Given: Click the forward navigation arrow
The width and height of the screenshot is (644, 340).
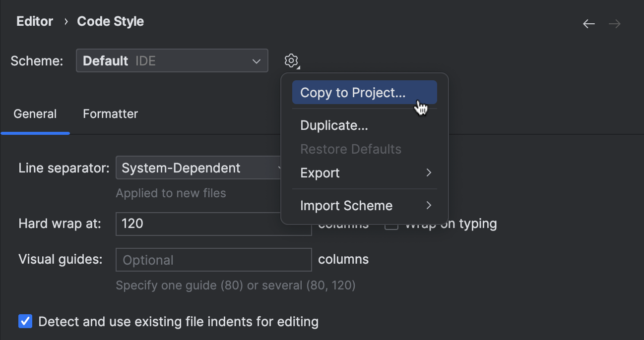Looking at the screenshot, I should click(x=615, y=23).
